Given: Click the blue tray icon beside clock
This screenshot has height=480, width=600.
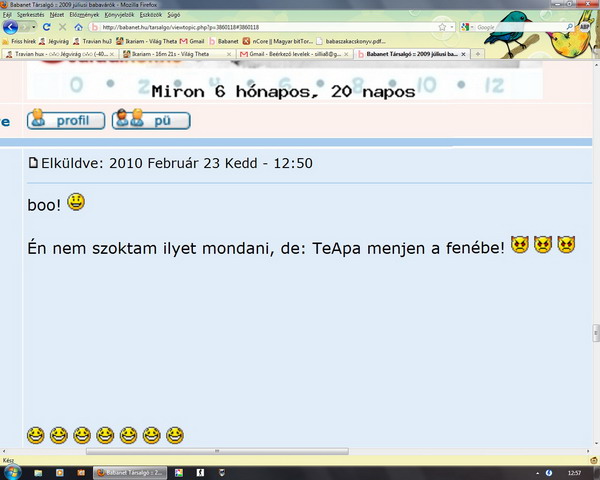Looking at the screenshot, I should point(549,473).
